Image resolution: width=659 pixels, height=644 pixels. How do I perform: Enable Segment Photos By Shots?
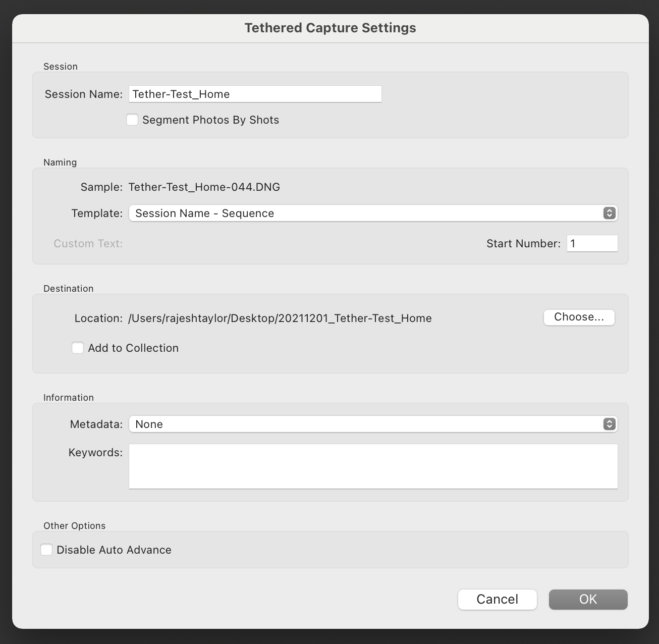pos(132,120)
